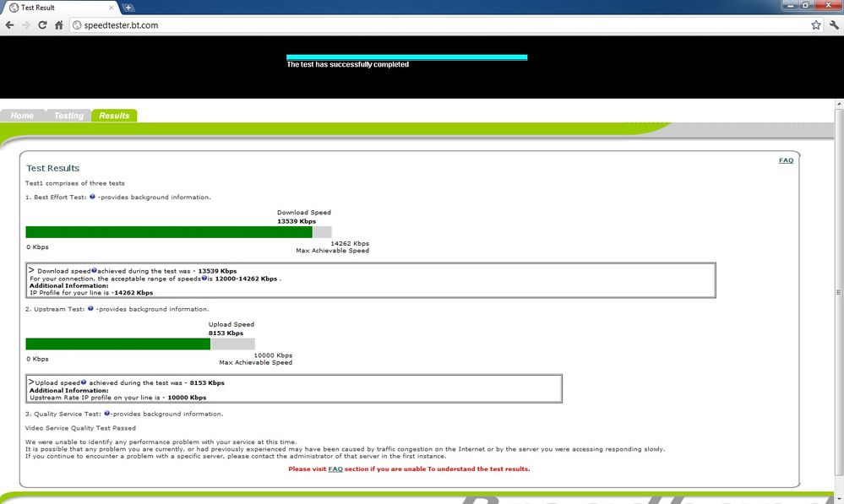
Task: Click help icon after acceptable range of speeds
Action: [x=204, y=278]
